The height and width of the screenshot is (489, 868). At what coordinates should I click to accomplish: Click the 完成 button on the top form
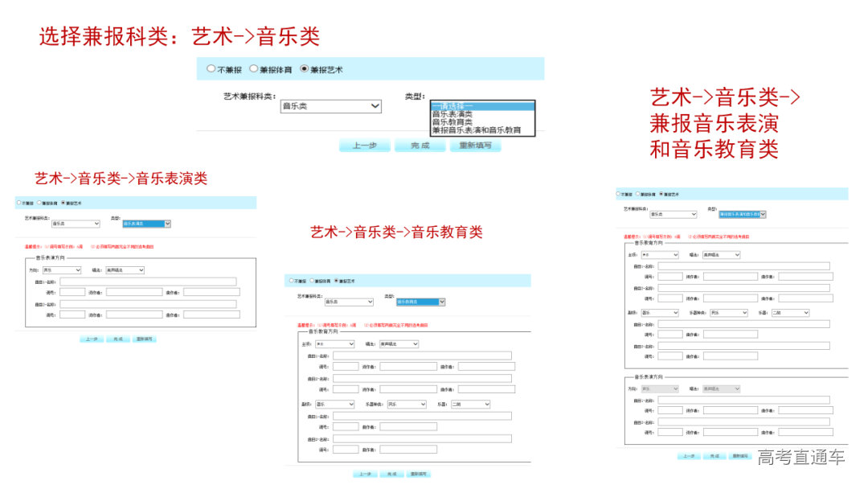(420, 145)
